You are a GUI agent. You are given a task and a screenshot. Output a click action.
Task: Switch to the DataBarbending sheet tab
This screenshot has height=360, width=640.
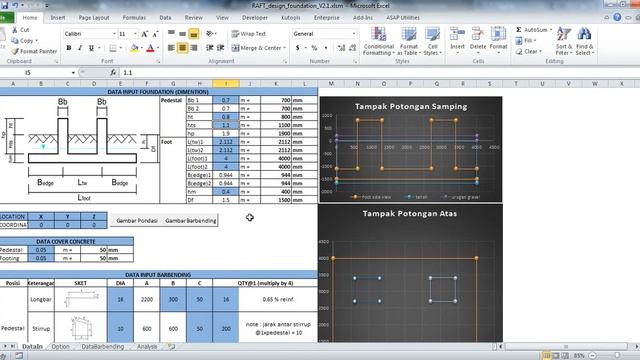pos(102,346)
